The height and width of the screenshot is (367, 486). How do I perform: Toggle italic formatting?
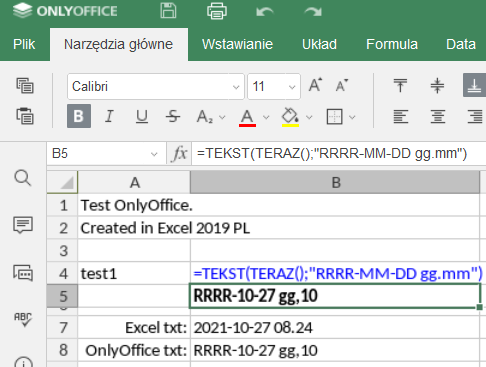click(109, 116)
